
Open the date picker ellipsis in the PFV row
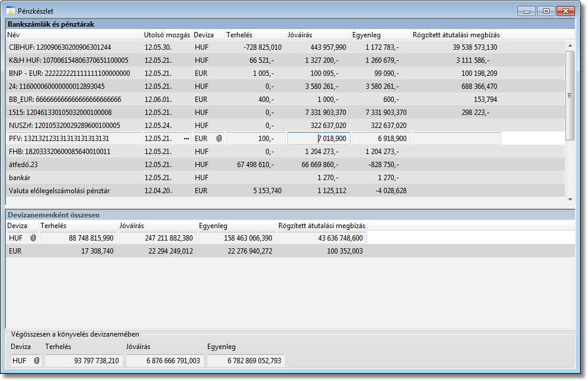click(187, 138)
